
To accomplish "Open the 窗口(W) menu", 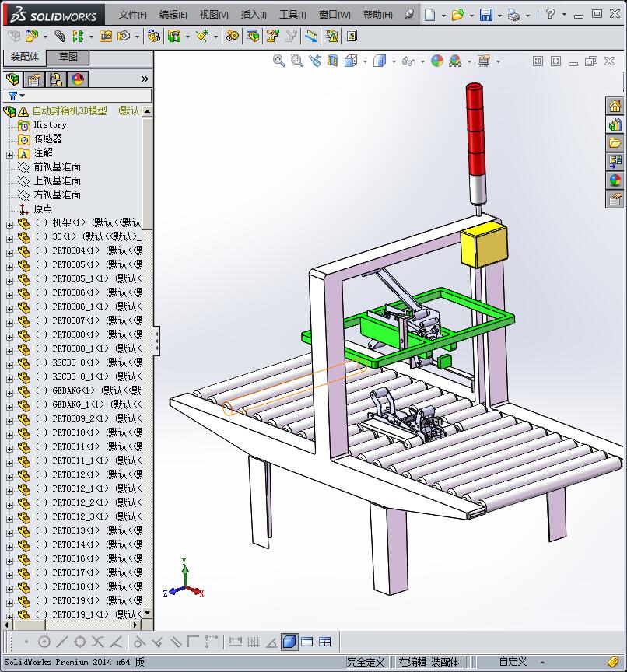I will (x=335, y=15).
